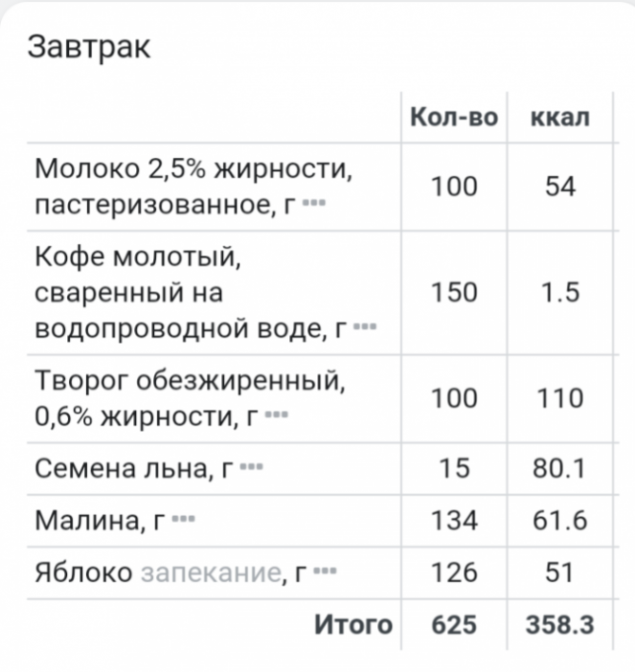Click the 80.1 kcal value for flax seeds

pos(560,467)
